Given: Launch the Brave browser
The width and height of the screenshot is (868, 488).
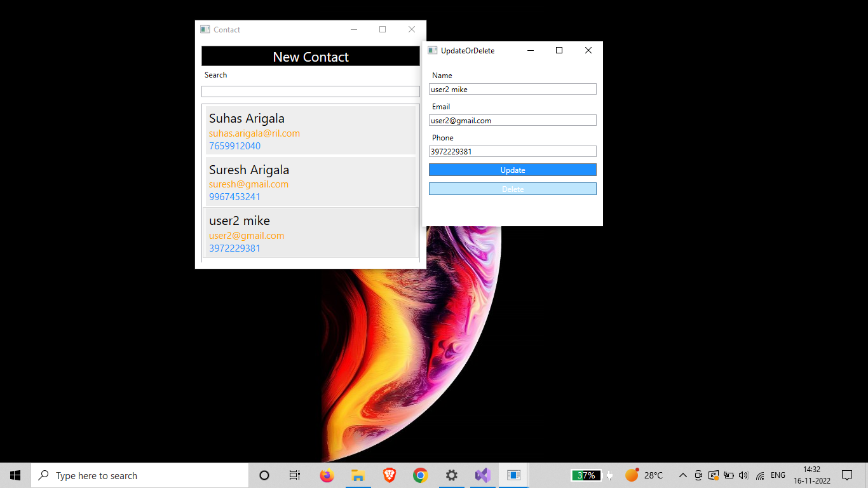Looking at the screenshot, I should 388,475.
